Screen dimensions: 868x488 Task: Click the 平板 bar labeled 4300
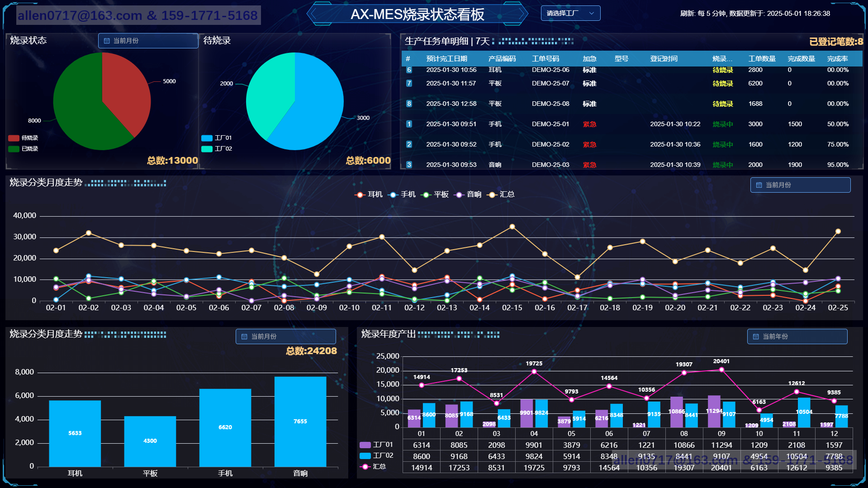pos(150,441)
